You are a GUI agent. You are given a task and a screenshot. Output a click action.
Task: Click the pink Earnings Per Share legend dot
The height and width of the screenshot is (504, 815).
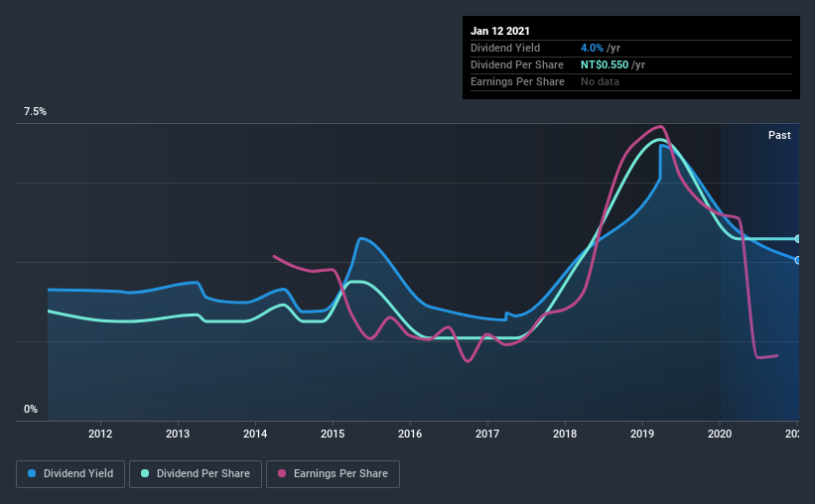click(x=282, y=473)
